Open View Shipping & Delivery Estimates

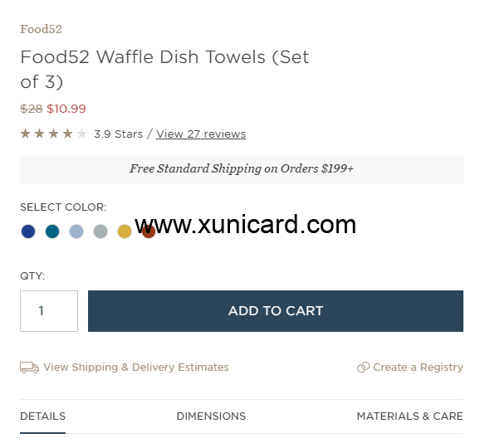tap(136, 368)
